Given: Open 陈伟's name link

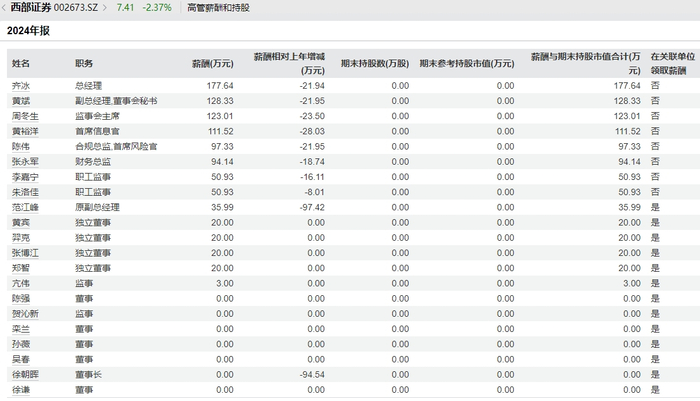Looking at the screenshot, I should click(21, 146).
